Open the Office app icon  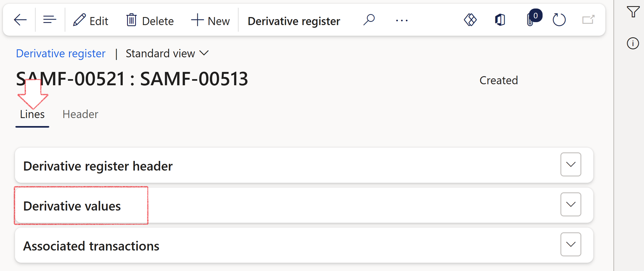500,20
